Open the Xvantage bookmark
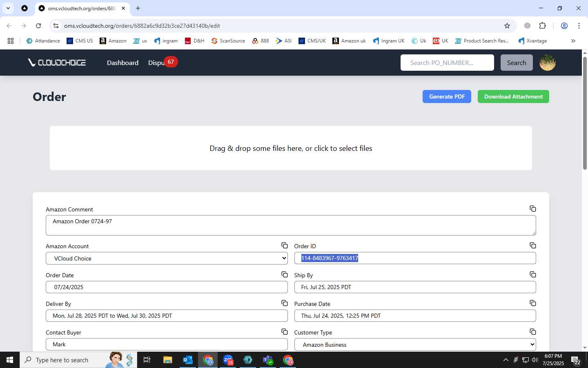This screenshot has width=588, height=368. tap(532, 41)
